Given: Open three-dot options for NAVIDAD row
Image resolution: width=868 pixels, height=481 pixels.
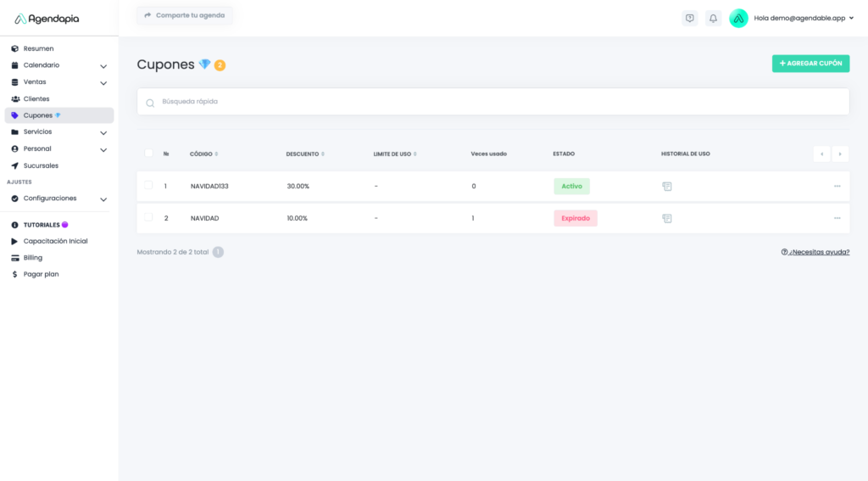Looking at the screenshot, I should point(837,218).
